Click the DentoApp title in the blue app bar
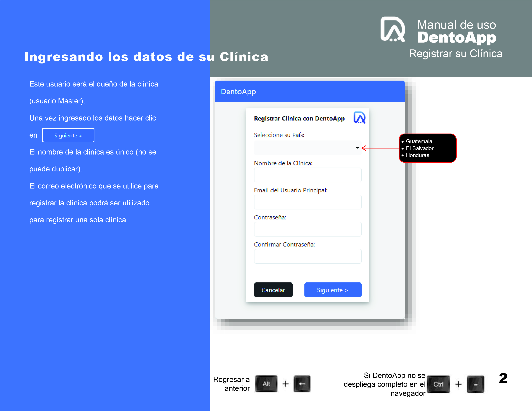This screenshot has width=532, height=411. click(x=238, y=92)
